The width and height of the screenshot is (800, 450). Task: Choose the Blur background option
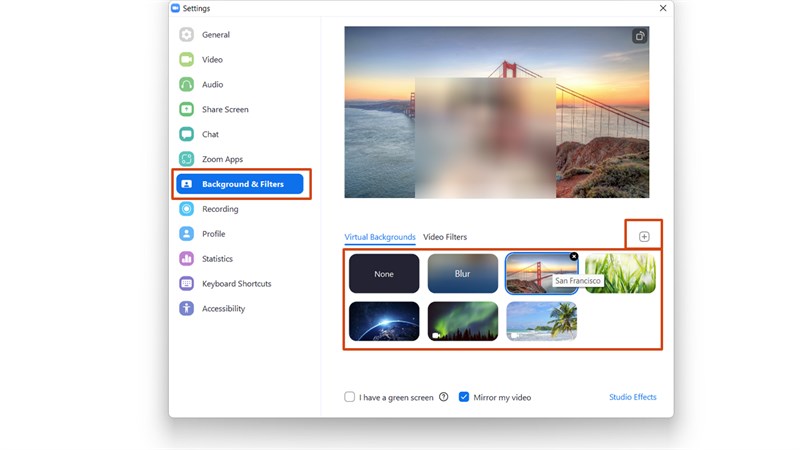(x=463, y=274)
